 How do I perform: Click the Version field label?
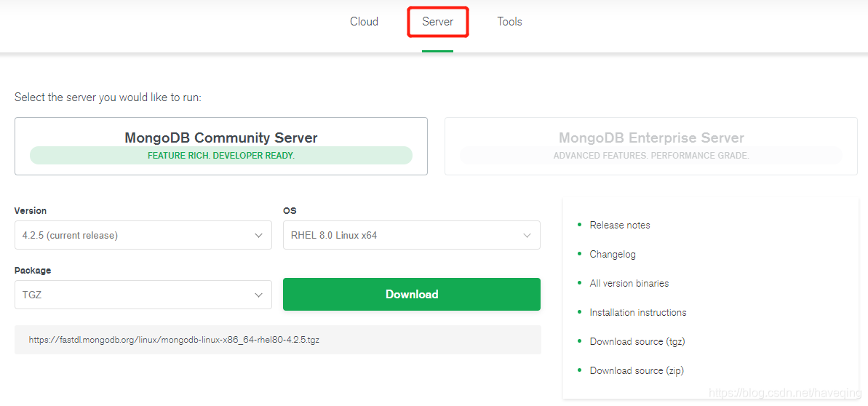[31, 210]
